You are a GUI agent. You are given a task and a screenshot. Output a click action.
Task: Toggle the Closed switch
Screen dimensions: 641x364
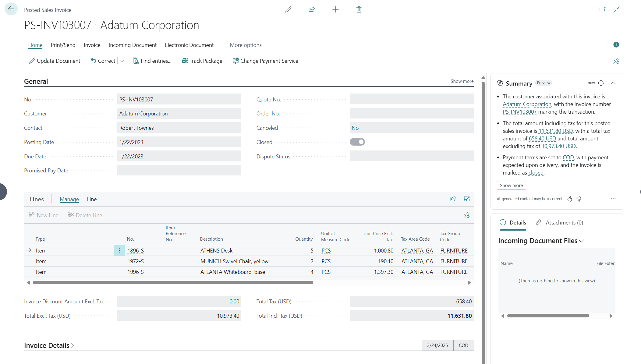[357, 142]
